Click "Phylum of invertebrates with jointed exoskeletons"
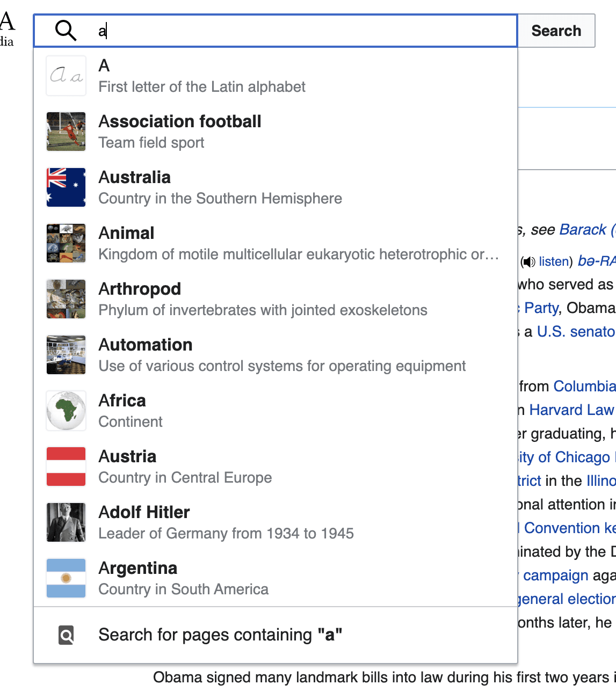Screen dimensions: 616x692 [x=263, y=310]
